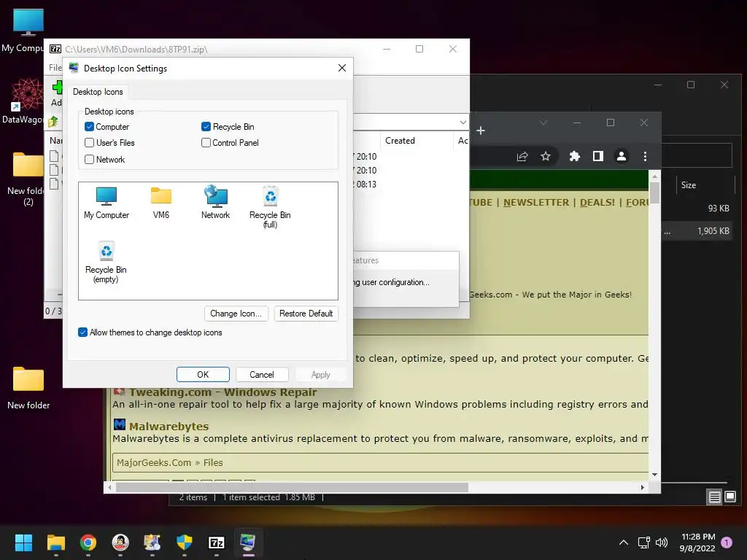
Task: Select My Computer icon in preview list
Action: click(x=107, y=203)
